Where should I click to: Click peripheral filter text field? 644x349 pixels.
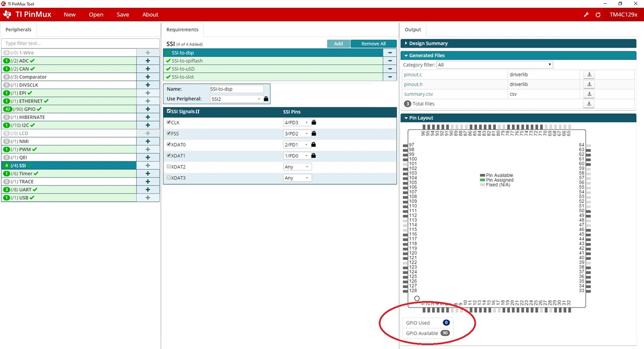80,43
